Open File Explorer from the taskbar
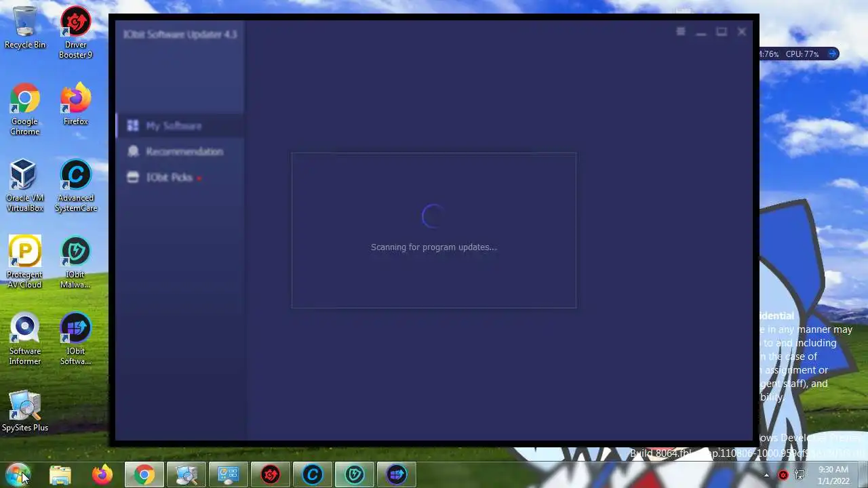 (x=60, y=475)
